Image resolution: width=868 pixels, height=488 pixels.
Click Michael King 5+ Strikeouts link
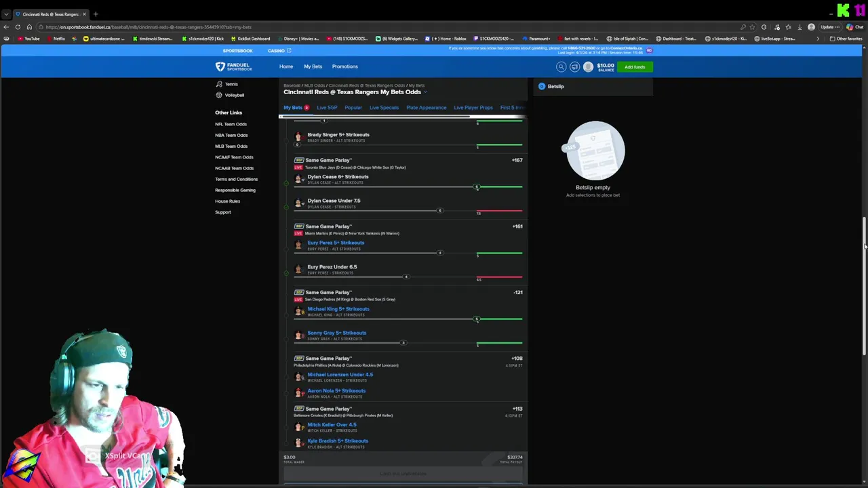click(338, 309)
